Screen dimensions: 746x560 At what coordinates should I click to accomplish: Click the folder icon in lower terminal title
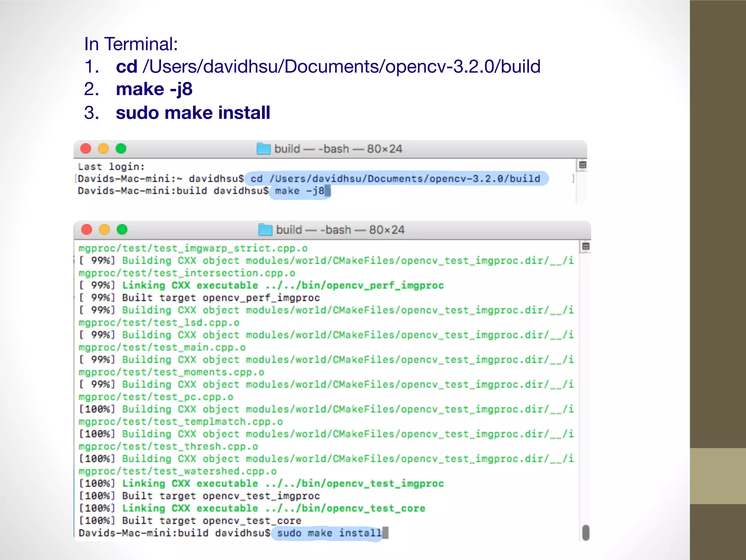click(265, 230)
